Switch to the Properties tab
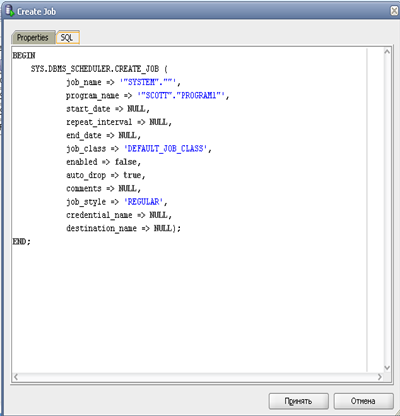The height and width of the screenshot is (416, 400). [x=32, y=38]
